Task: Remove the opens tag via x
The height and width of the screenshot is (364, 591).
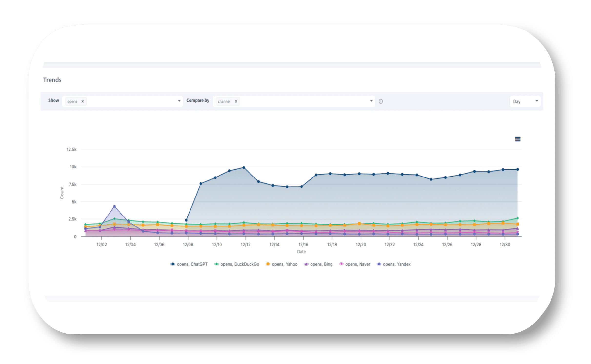Action: (83, 101)
